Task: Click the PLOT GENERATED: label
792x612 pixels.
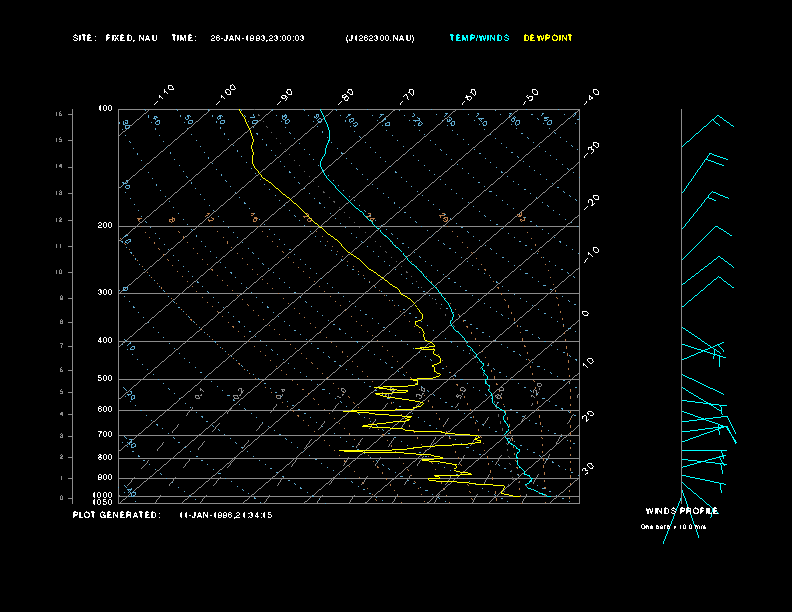Action: click(x=116, y=515)
